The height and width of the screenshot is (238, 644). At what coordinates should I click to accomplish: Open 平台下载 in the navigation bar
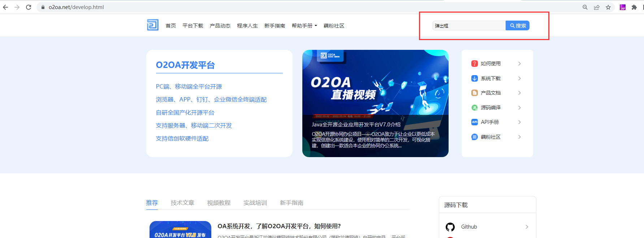193,26
